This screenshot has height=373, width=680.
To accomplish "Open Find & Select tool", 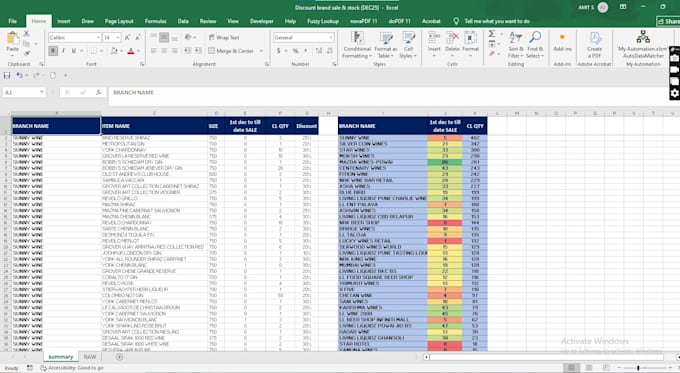I will tap(535, 45).
